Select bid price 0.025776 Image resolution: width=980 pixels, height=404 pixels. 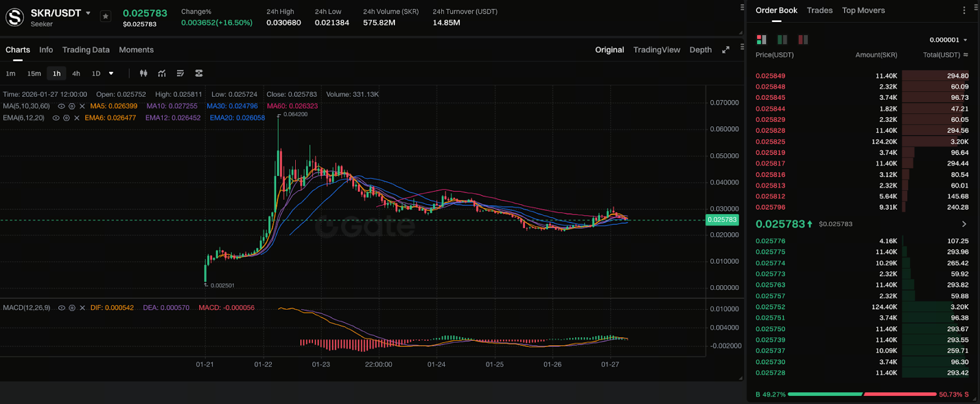[771, 241]
